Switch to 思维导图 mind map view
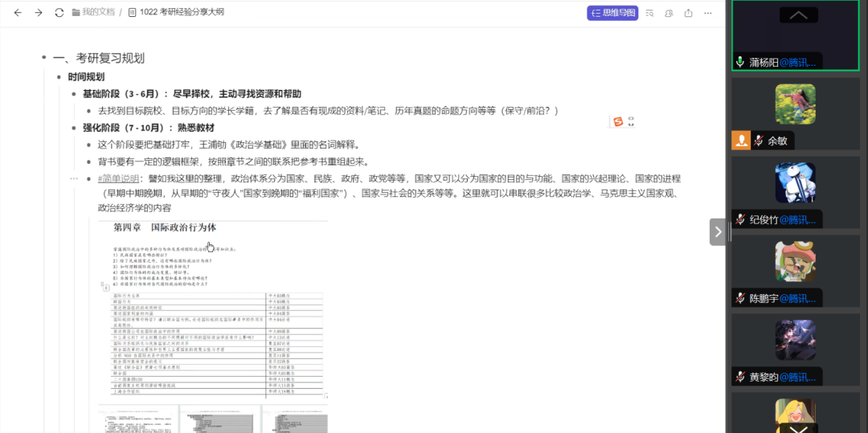Screen dimensions: 868x433 pyautogui.click(x=612, y=13)
